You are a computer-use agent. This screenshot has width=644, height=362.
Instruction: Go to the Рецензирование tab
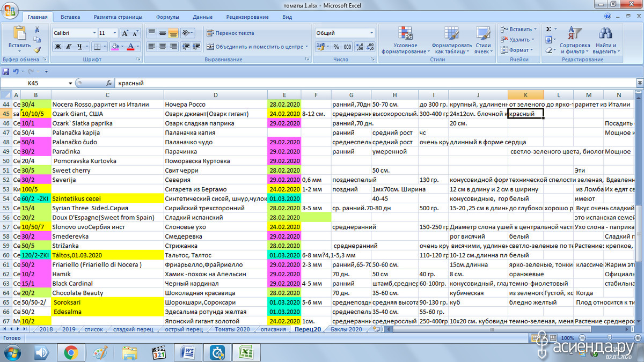(247, 17)
